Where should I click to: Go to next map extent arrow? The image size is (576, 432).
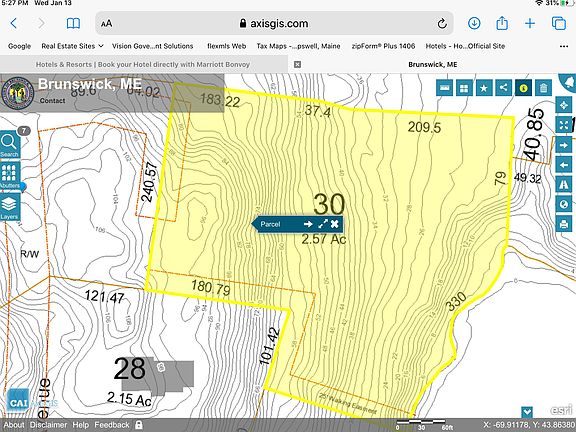(x=564, y=145)
